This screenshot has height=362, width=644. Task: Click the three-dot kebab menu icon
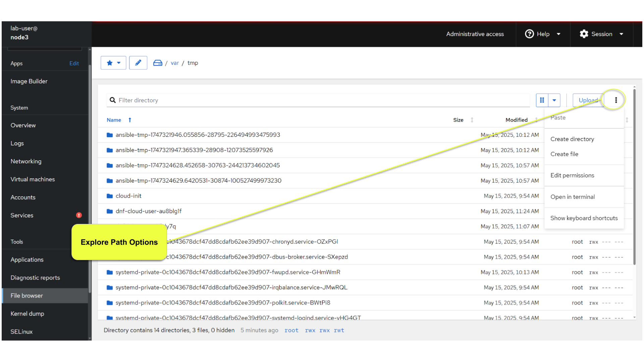pyautogui.click(x=616, y=100)
